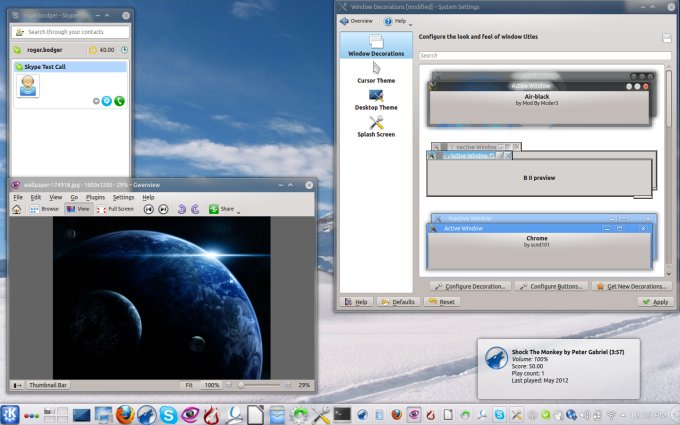Open Splash Screen settings section
680x425 pixels.
(x=376, y=127)
